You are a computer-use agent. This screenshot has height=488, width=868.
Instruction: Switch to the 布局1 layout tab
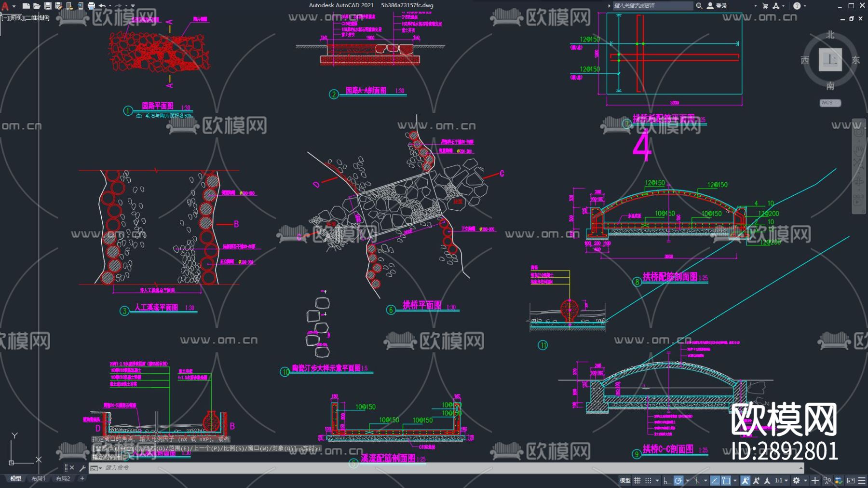click(x=38, y=479)
